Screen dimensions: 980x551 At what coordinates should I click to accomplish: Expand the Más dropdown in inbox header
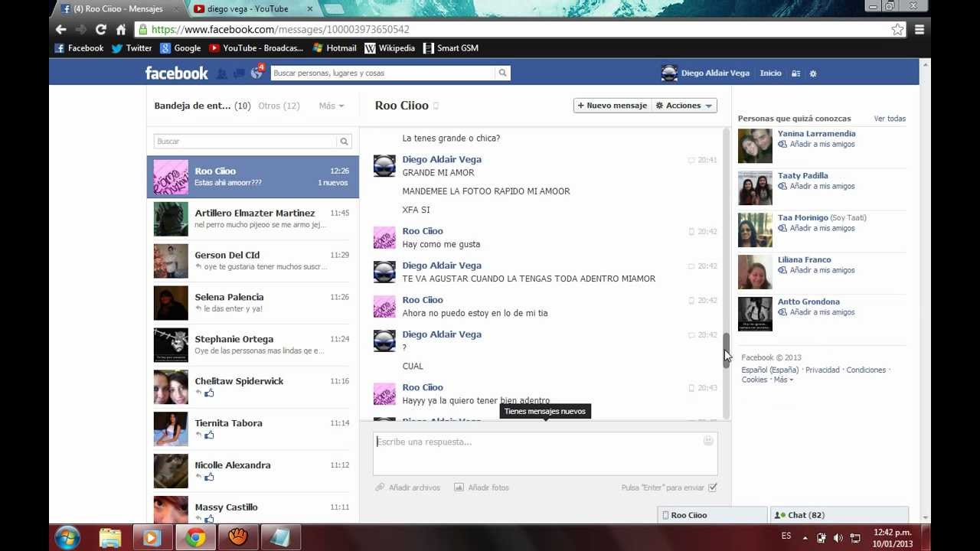(x=332, y=106)
